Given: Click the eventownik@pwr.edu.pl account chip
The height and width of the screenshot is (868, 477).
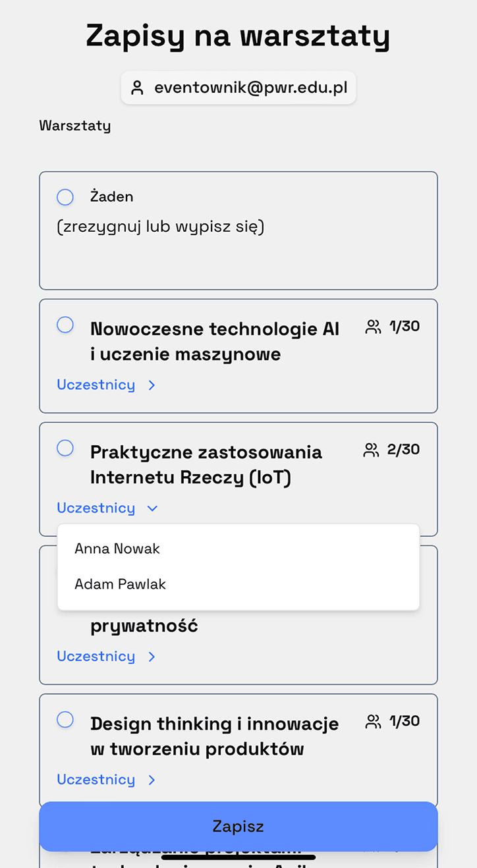Looking at the screenshot, I should point(238,88).
